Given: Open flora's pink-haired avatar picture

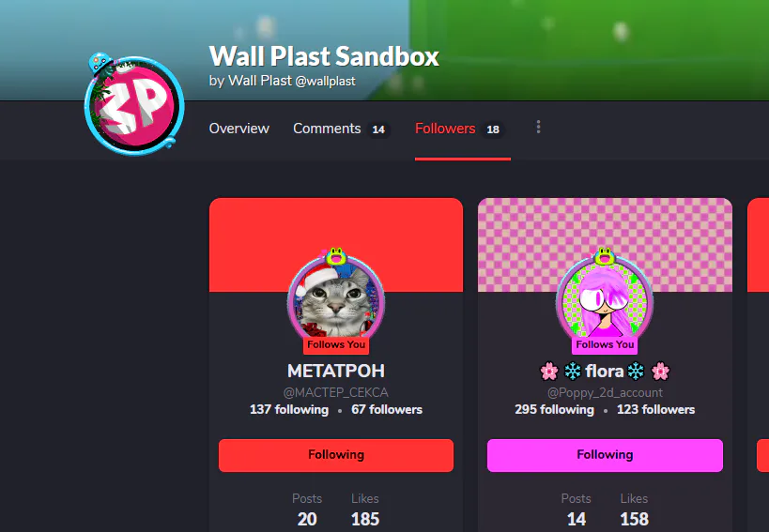Looking at the screenshot, I should click(x=605, y=300).
